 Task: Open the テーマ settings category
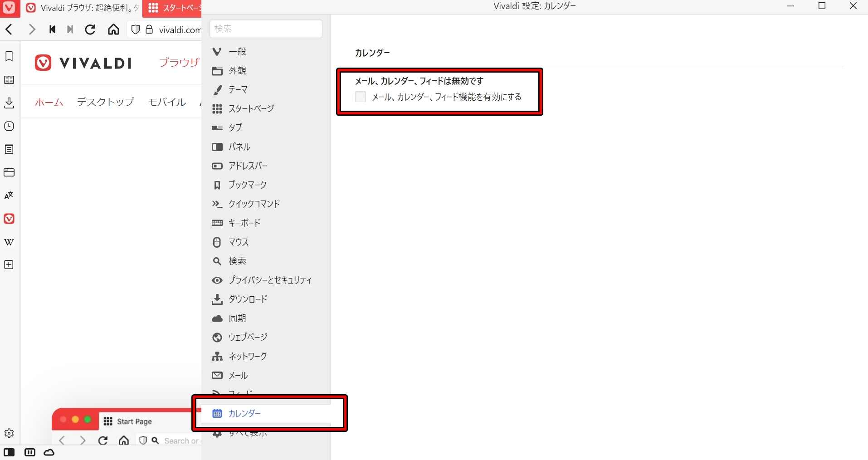[266, 90]
